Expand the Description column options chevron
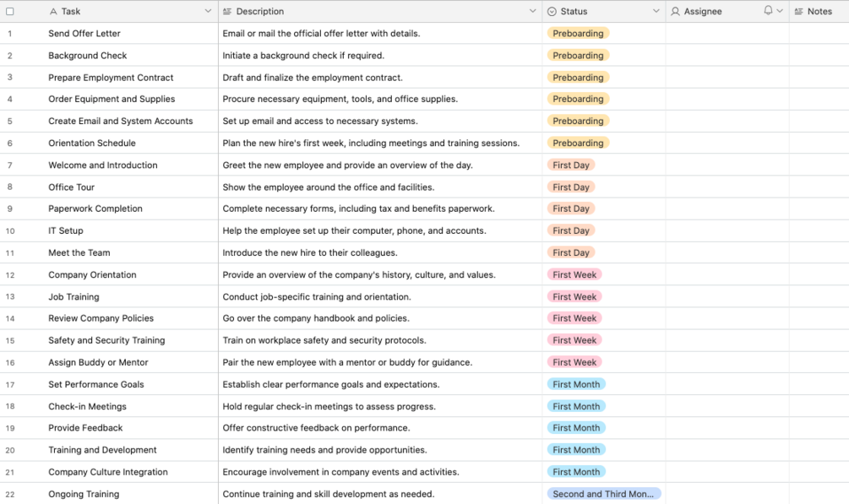849x504 pixels. pos(532,12)
